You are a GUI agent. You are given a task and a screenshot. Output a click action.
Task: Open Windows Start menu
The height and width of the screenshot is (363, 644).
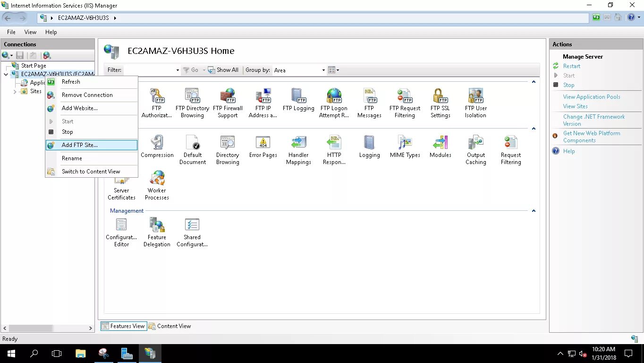(11, 354)
